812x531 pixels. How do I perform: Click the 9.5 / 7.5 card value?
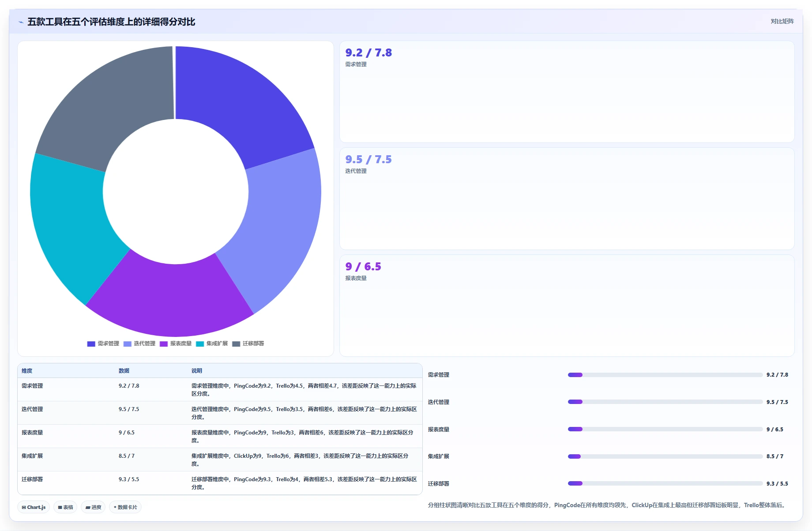click(x=368, y=159)
